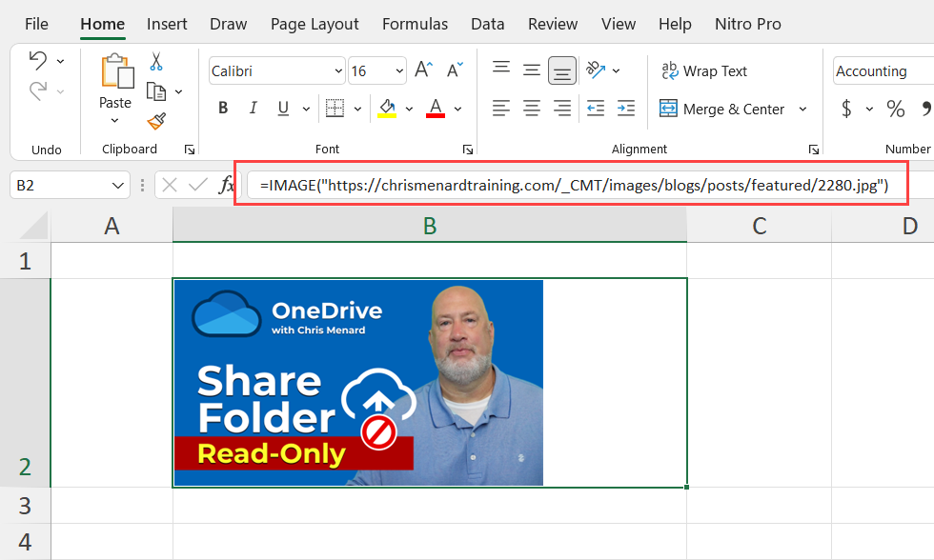Open the Calibri font name dropdown
The image size is (934, 560).
(x=337, y=70)
